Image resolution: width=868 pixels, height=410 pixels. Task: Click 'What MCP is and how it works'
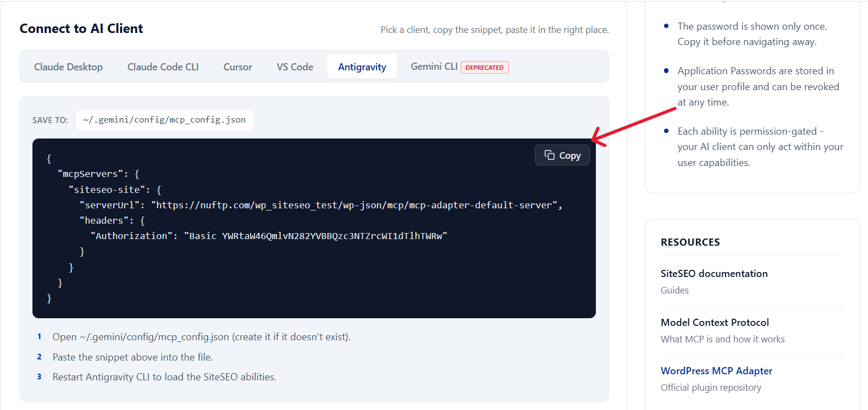(x=722, y=339)
